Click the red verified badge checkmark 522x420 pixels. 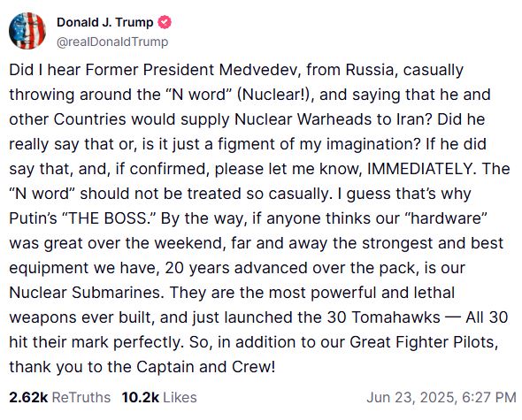click(165, 22)
